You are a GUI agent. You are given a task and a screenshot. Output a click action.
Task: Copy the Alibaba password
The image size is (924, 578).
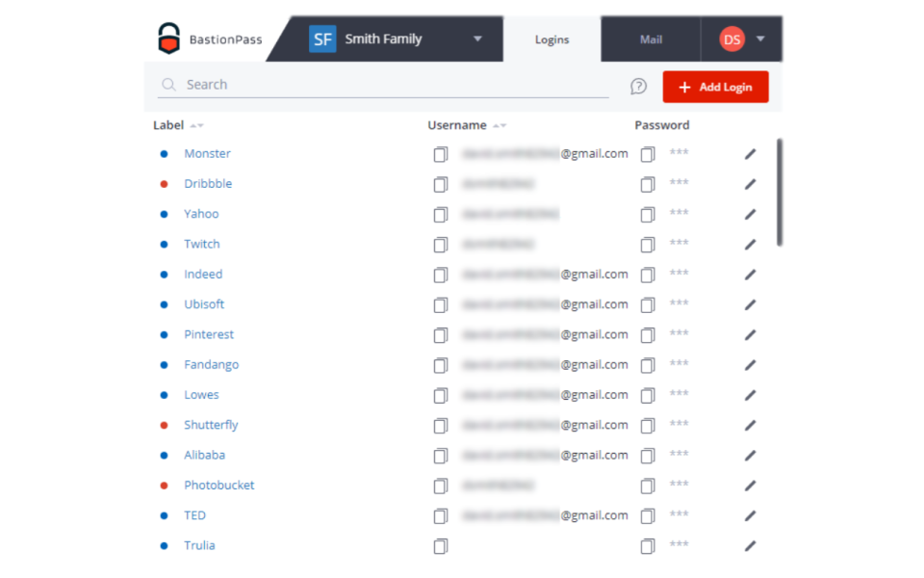(x=647, y=456)
